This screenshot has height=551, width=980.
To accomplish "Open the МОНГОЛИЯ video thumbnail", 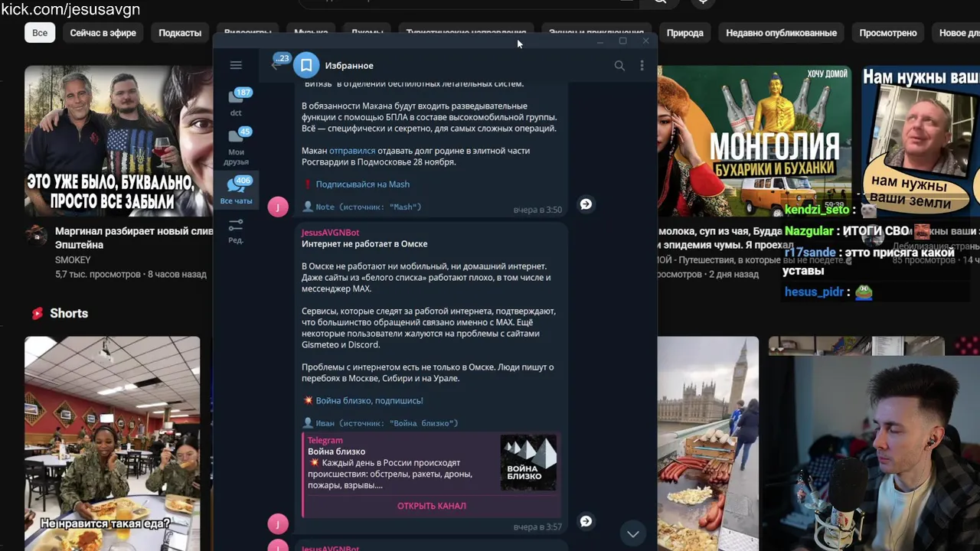I will 754,141.
